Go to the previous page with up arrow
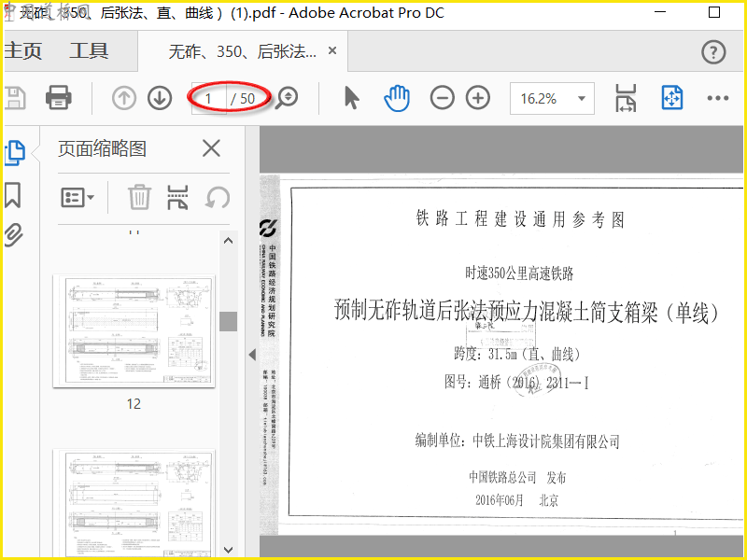This screenshot has width=747, height=560. (x=124, y=98)
